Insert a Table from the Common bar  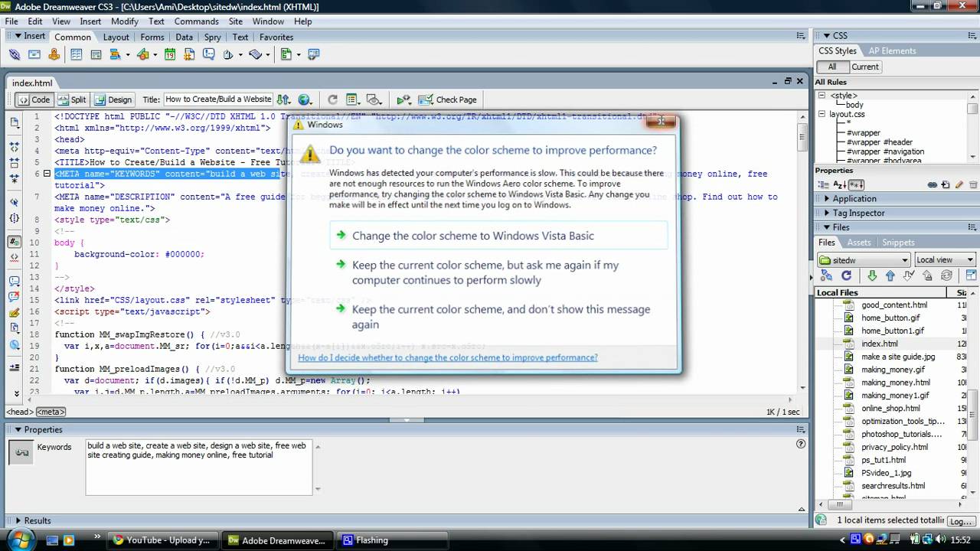[x=77, y=54]
